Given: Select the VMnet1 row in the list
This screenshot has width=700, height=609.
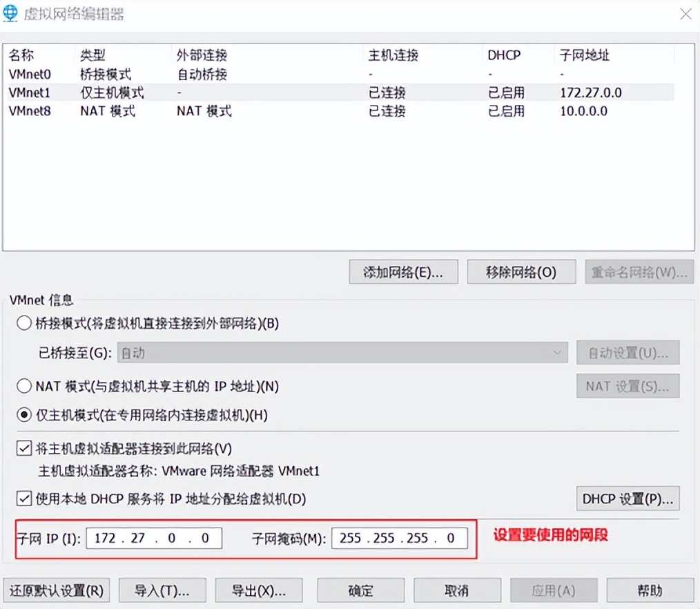Looking at the screenshot, I should pyautogui.click(x=340, y=93).
